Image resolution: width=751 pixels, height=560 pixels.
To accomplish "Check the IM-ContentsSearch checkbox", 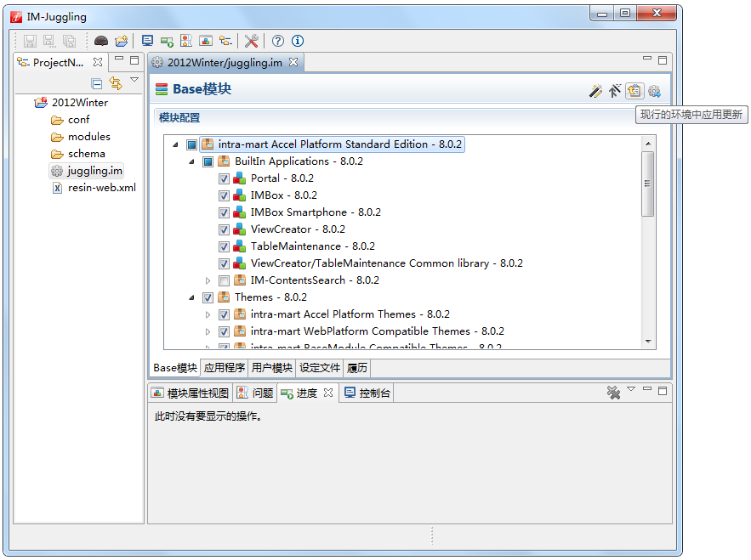I will [x=224, y=280].
